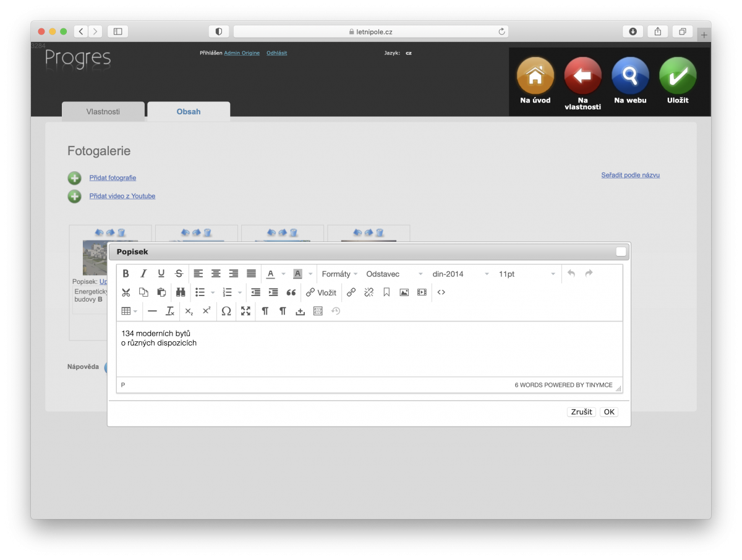Open Přidat fotografie link

[113, 177]
